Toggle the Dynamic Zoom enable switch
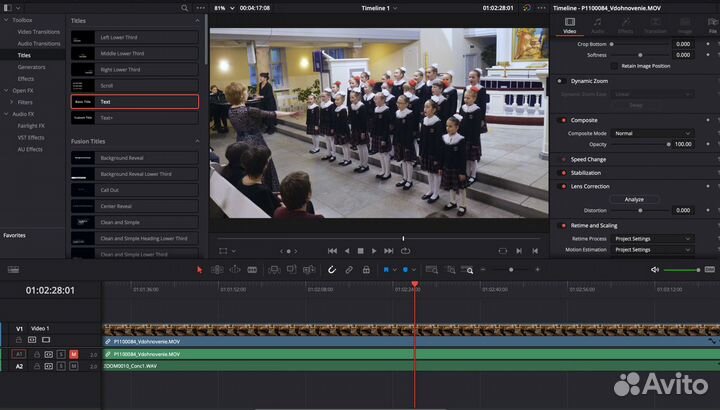The image size is (720, 410). tap(559, 80)
